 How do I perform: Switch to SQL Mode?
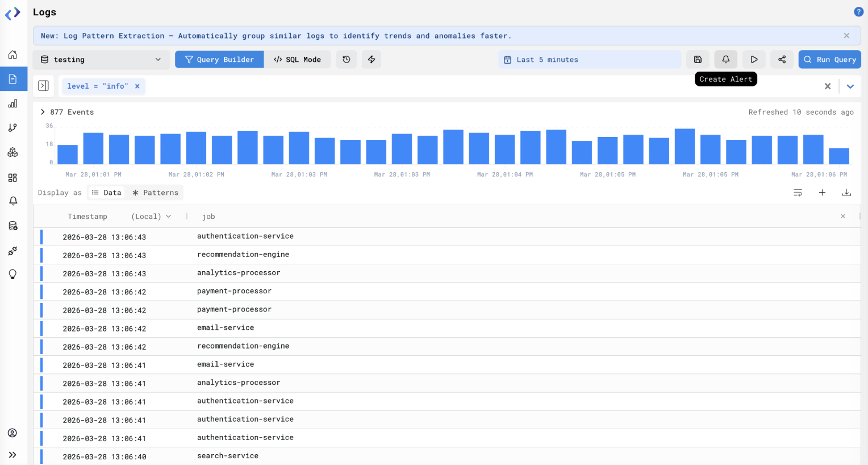tap(298, 59)
